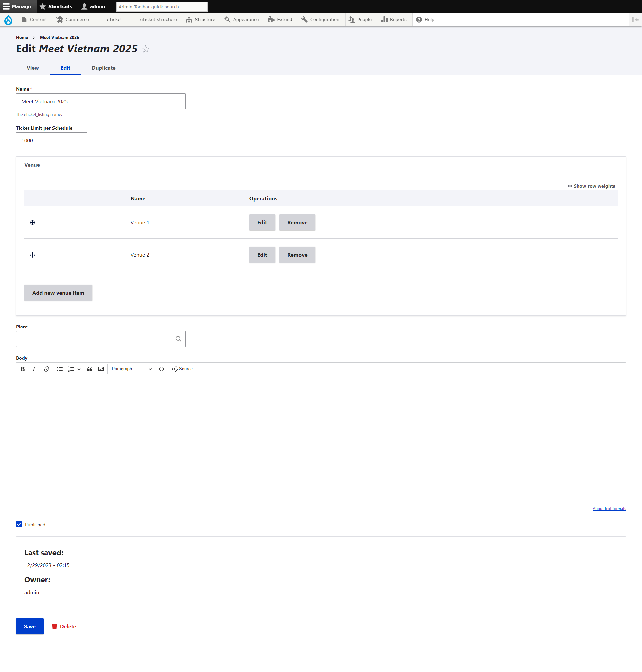This screenshot has height=672, width=642.
Task: Click the Add new venue item button
Action: (58, 292)
